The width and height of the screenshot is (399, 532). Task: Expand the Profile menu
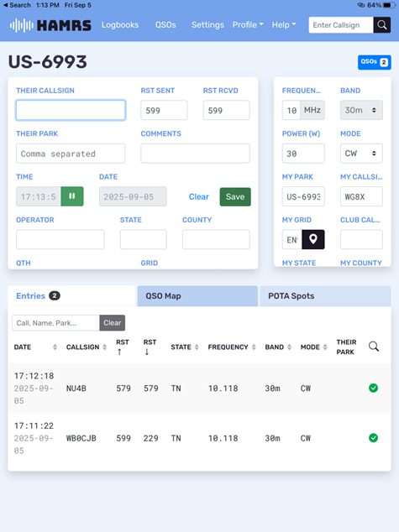(248, 25)
